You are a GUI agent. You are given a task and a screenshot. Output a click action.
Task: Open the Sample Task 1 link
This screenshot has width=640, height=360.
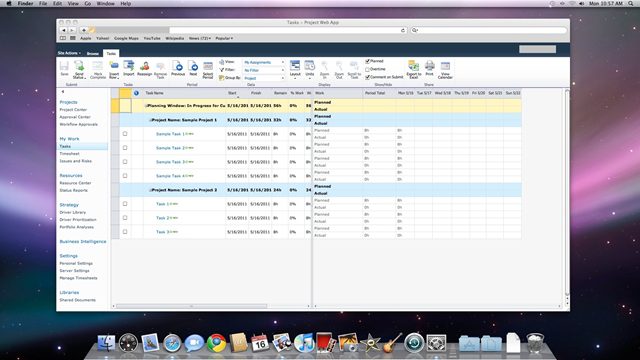pyautogui.click(x=170, y=134)
